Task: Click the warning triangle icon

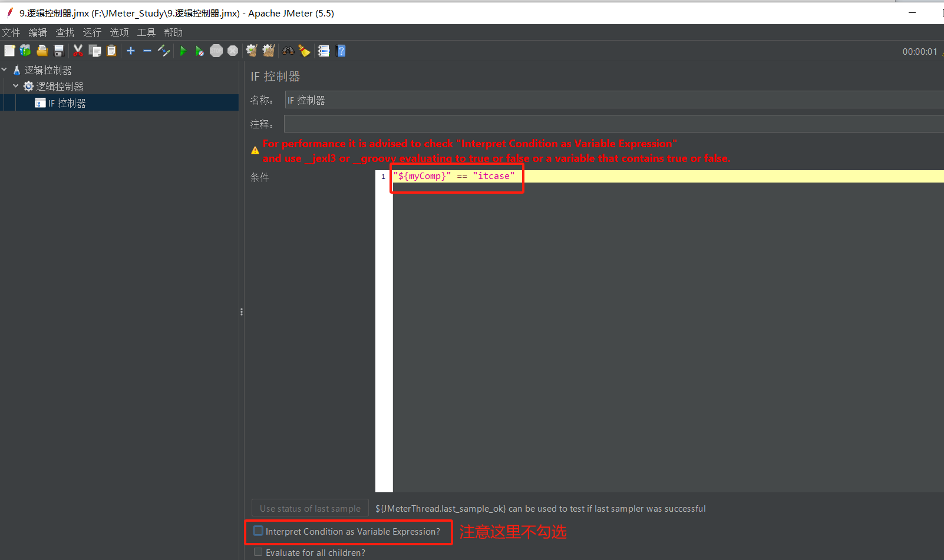Action: pyautogui.click(x=255, y=151)
